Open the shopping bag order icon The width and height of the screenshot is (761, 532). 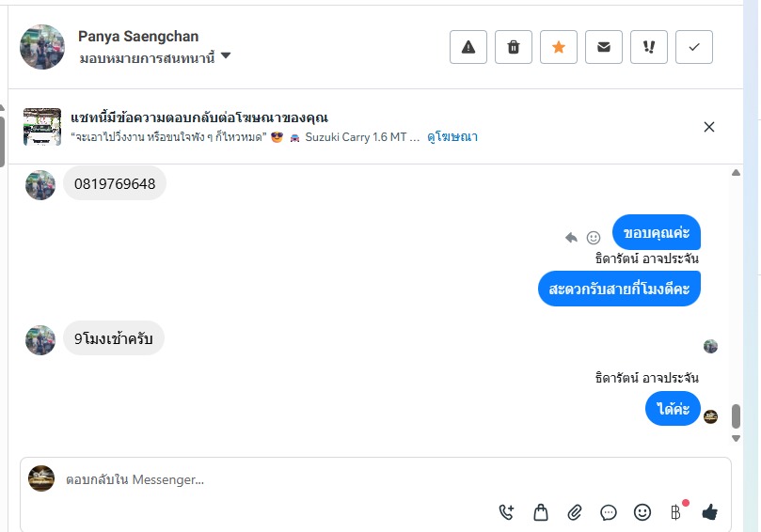pos(541,512)
